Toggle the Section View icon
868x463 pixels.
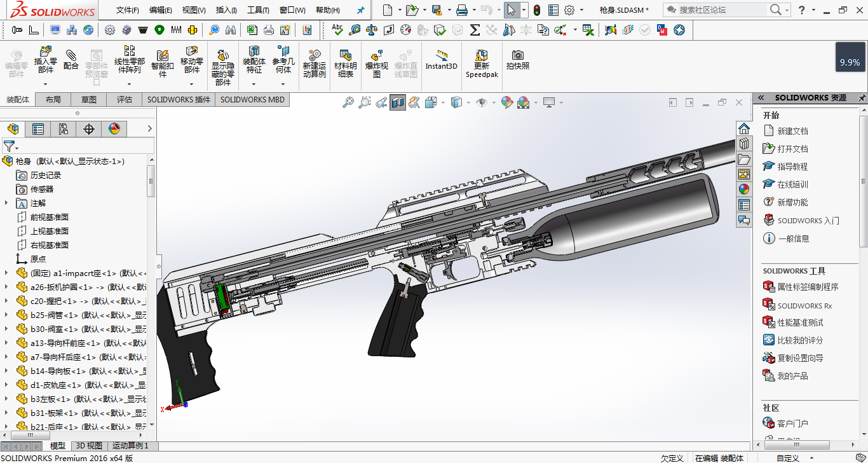pyautogui.click(x=398, y=102)
